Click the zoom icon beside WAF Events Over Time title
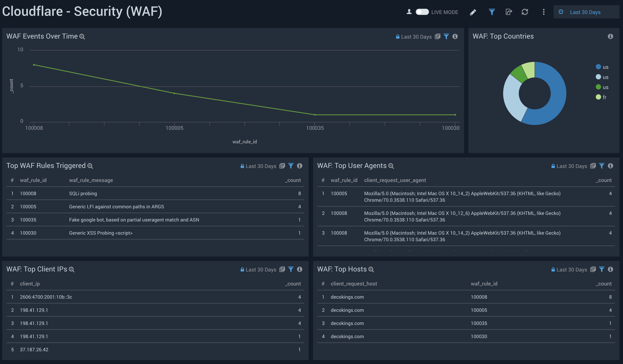This screenshot has height=364, width=623. pos(82,37)
